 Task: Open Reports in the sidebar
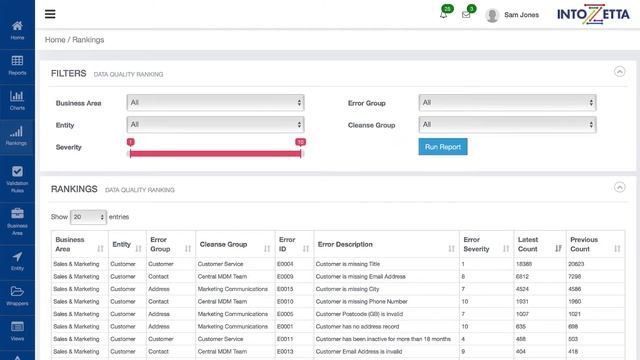[x=17, y=66]
